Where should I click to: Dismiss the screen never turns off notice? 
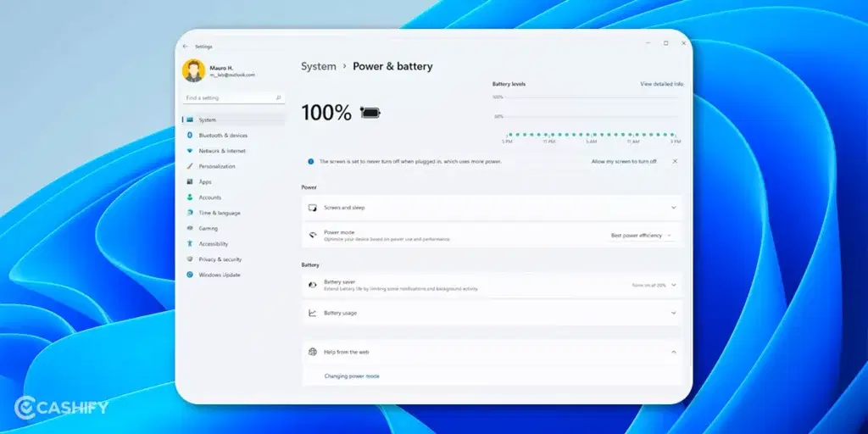pyautogui.click(x=674, y=161)
